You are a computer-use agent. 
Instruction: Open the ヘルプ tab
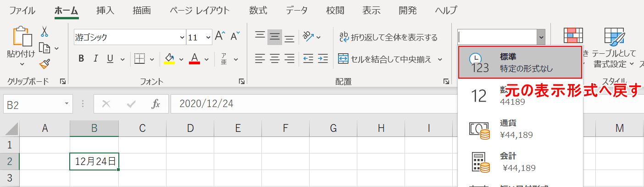(446, 10)
